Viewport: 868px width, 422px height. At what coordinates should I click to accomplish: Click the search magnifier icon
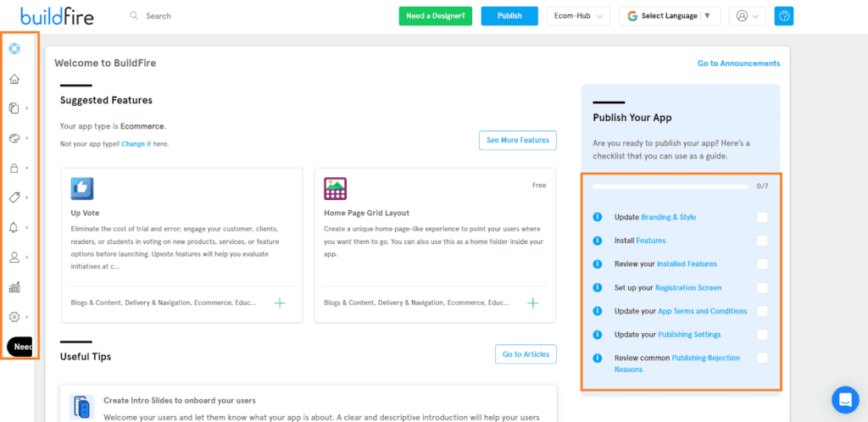coord(134,15)
